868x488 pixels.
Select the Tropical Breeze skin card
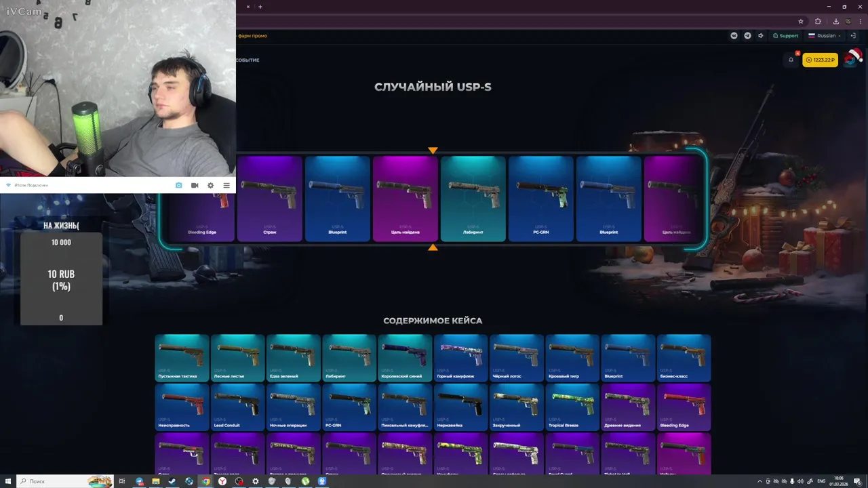click(x=572, y=407)
